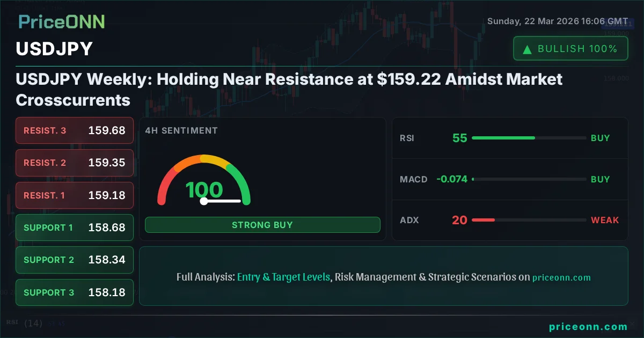Viewport: 644px width, 338px height.
Task: Click the PriceONN logo
Action: (x=62, y=21)
